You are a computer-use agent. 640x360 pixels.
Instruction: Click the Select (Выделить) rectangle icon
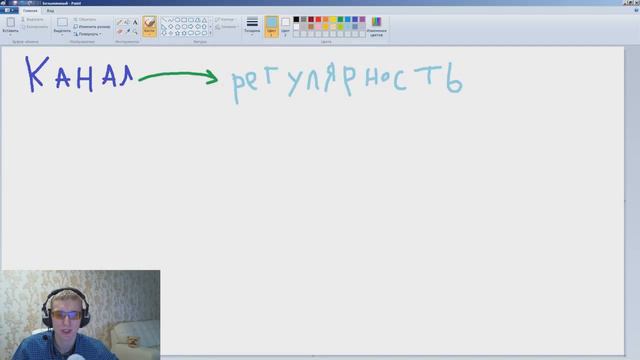(x=62, y=22)
